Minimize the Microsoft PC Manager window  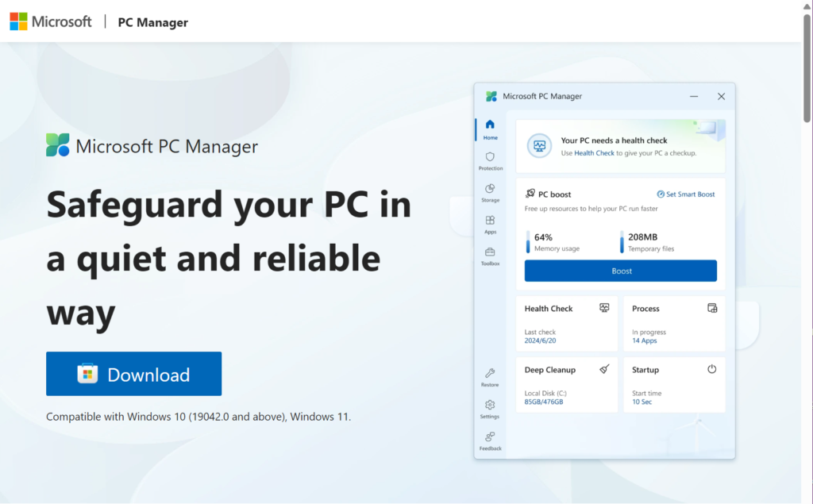coord(694,97)
